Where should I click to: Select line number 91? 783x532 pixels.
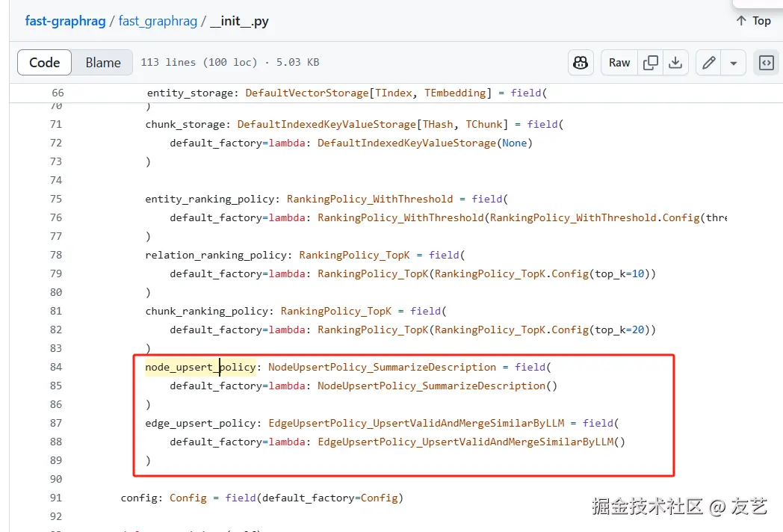56,498
